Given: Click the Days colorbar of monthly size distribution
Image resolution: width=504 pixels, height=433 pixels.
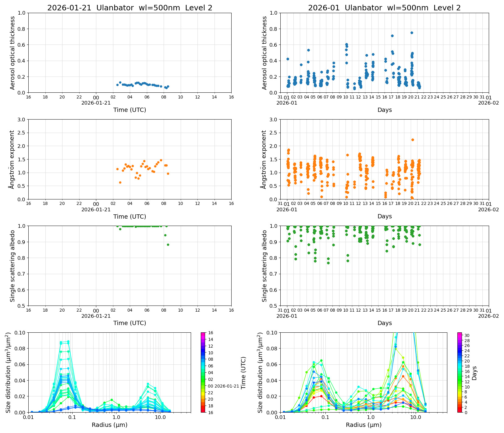Looking at the screenshot, I should tap(460, 372).
